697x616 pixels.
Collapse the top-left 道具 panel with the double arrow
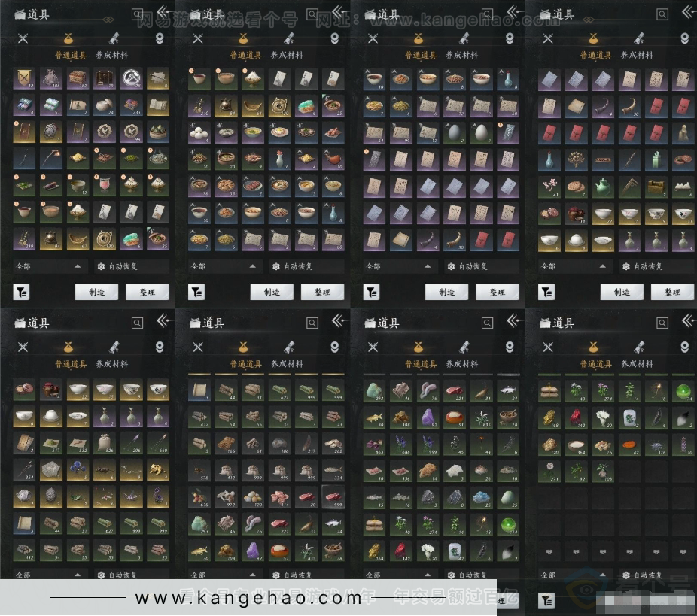point(163,11)
